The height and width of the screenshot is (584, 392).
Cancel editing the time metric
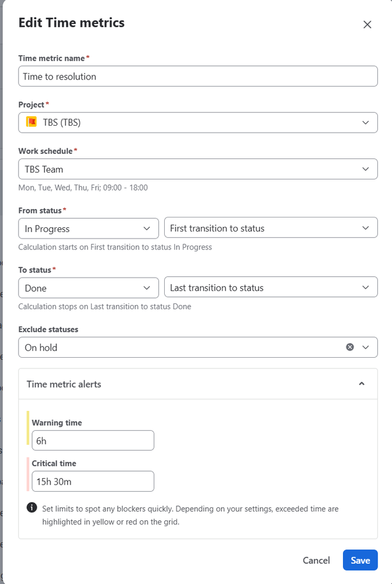pyautogui.click(x=317, y=560)
